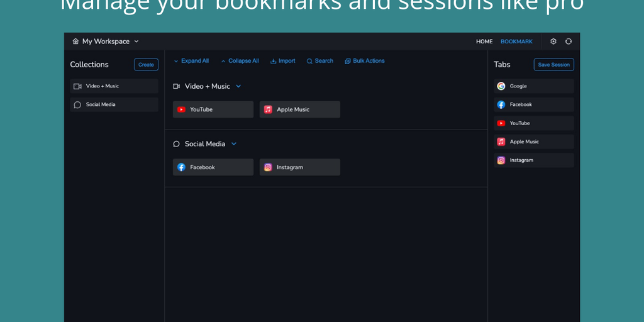
Task: Click the video camera icon in Collections sidebar
Action: point(77,86)
